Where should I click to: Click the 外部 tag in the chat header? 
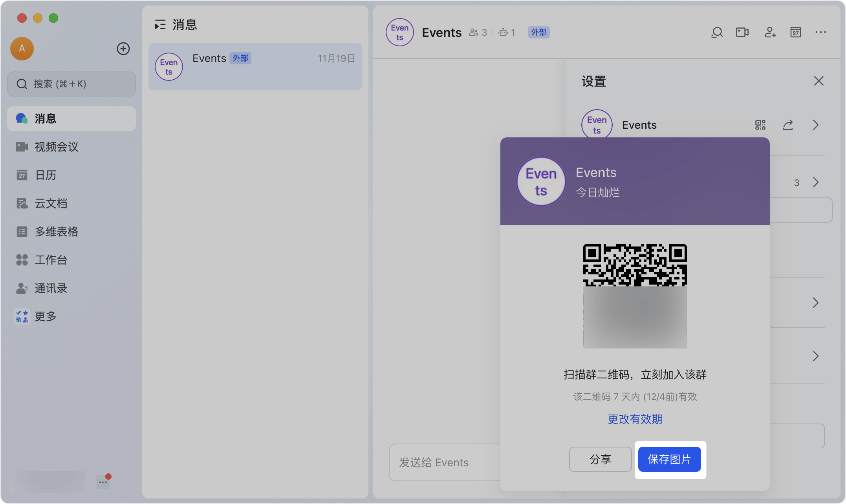pos(539,32)
